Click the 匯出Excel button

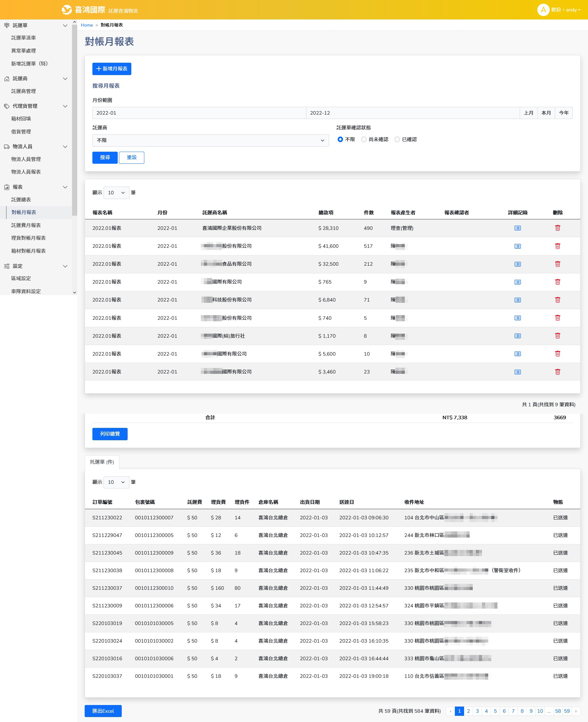coord(103,711)
